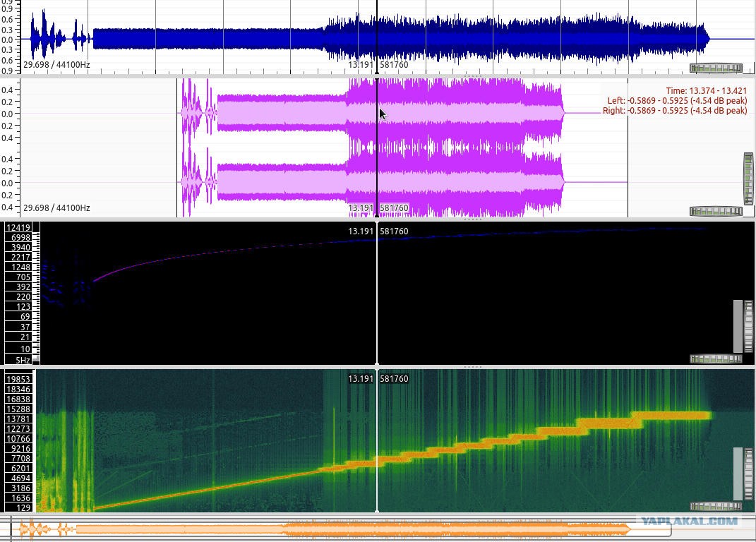The image size is (756, 542).
Task: Click the horizontal zoom wheel in black spectrogram pane
Action: pyautogui.click(x=716, y=359)
